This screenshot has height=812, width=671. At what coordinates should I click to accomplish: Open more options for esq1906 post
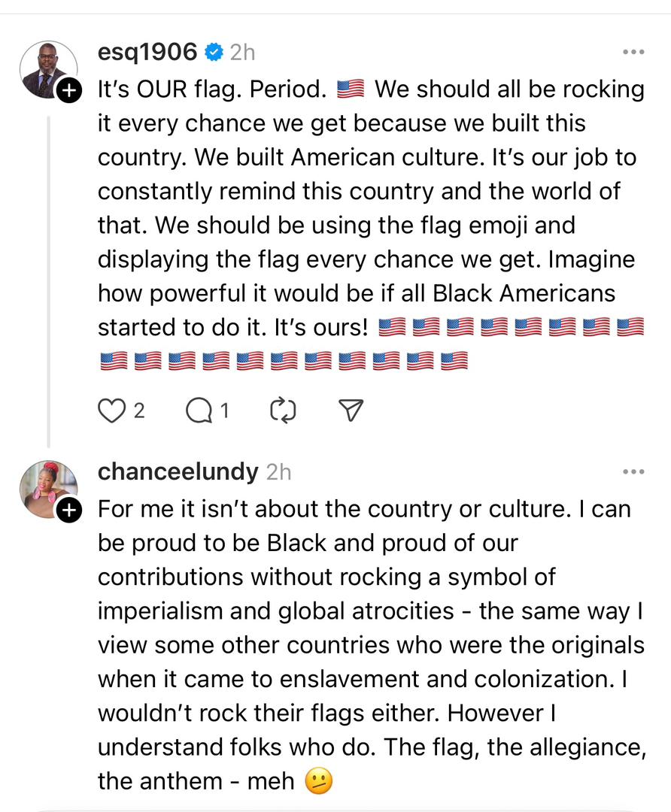(633, 53)
